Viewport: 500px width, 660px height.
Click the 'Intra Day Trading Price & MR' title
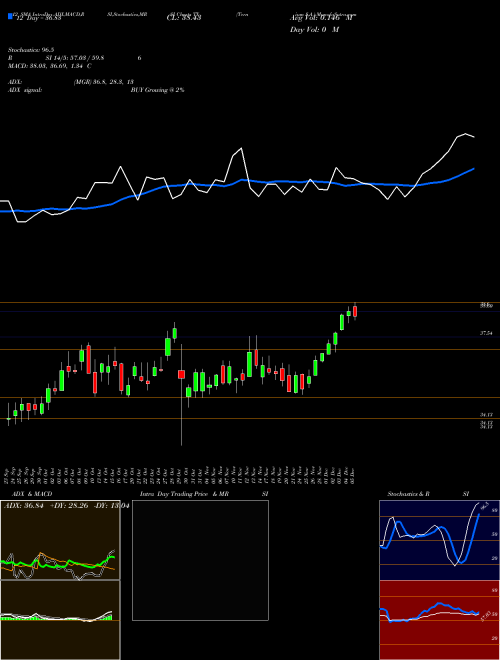(184, 494)
